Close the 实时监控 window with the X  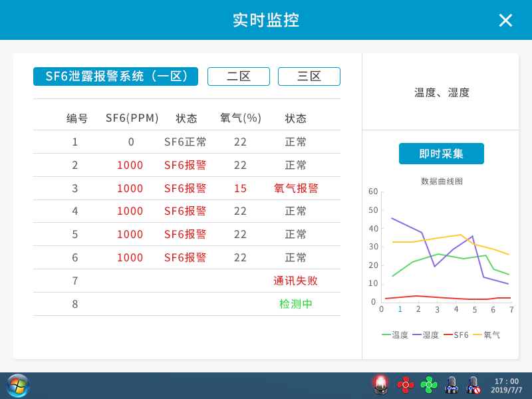(505, 21)
